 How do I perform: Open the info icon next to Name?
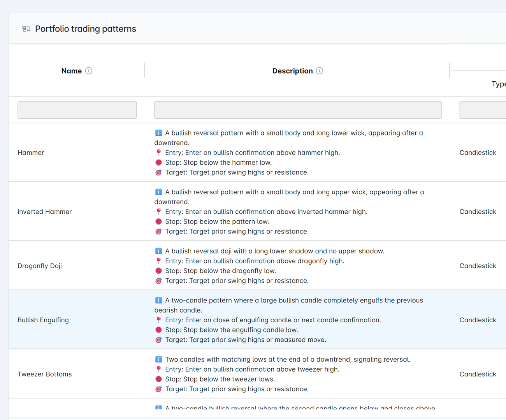click(89, 71)
